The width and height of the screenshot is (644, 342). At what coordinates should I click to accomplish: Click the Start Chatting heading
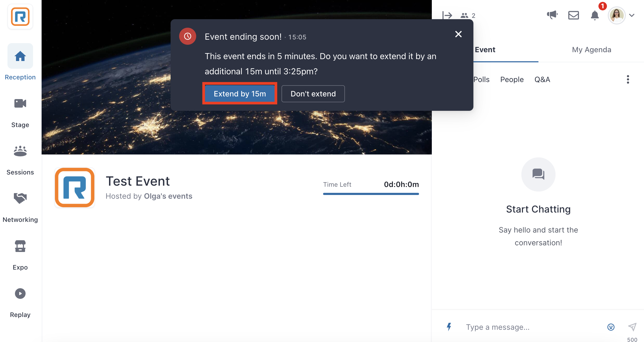pyautogui.click(x=538, y=209)
